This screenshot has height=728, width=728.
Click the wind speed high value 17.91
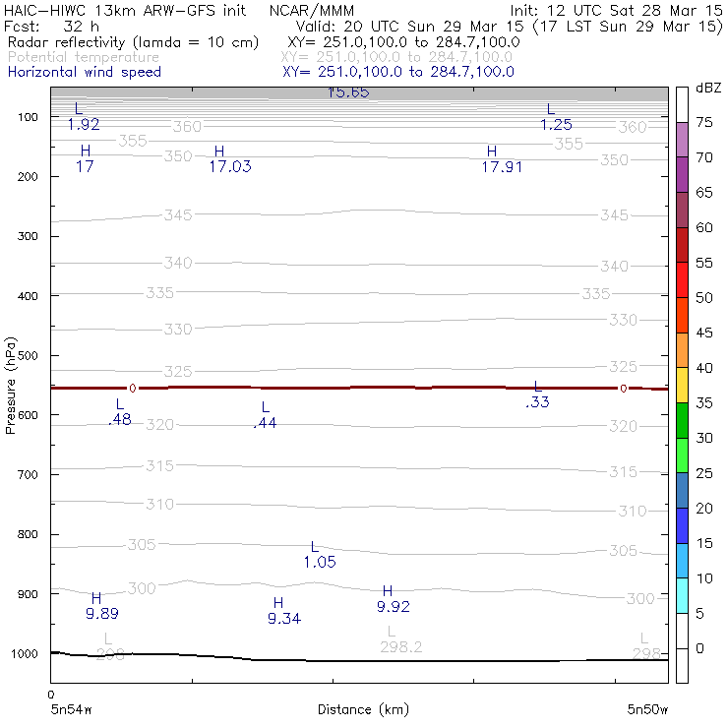(x=502, y=166)
